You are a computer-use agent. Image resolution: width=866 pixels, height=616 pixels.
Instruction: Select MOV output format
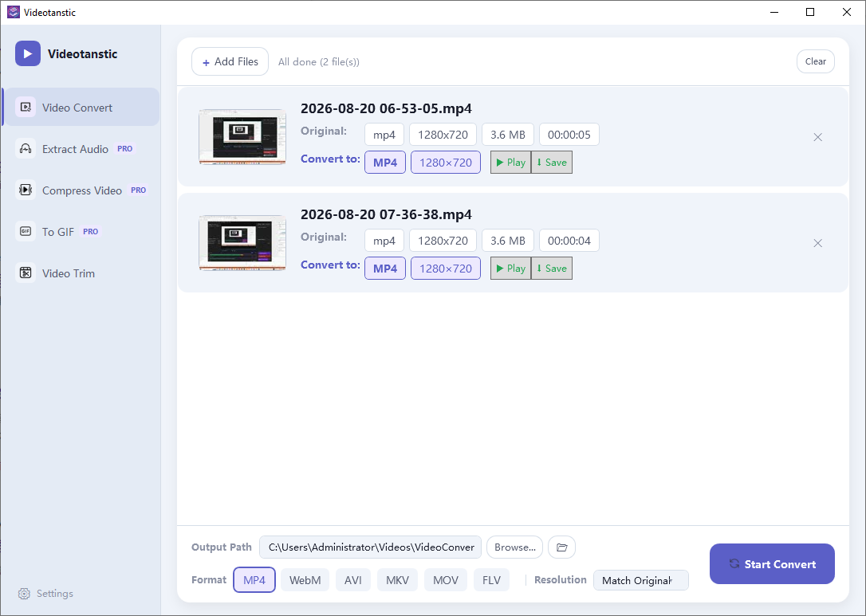pos(446,579)
